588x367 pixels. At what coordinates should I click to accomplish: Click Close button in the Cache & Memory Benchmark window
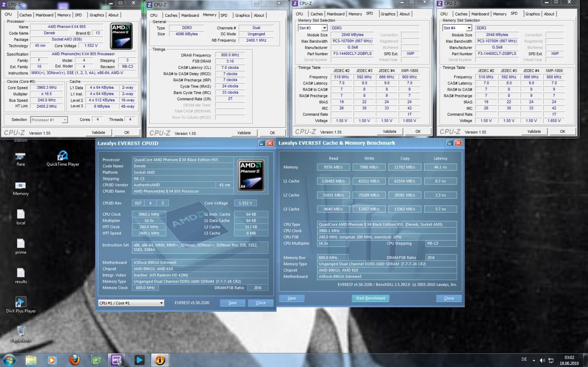(x=449, y=298)
